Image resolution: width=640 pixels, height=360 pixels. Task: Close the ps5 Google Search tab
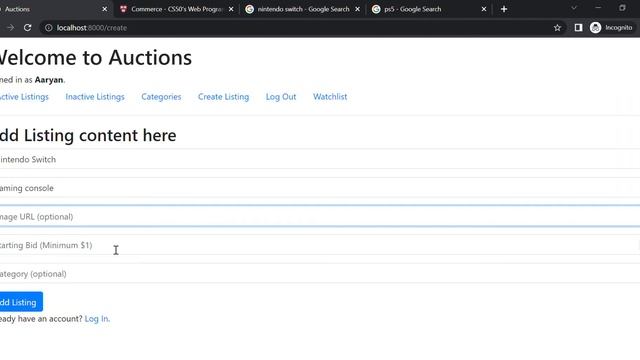484,9
